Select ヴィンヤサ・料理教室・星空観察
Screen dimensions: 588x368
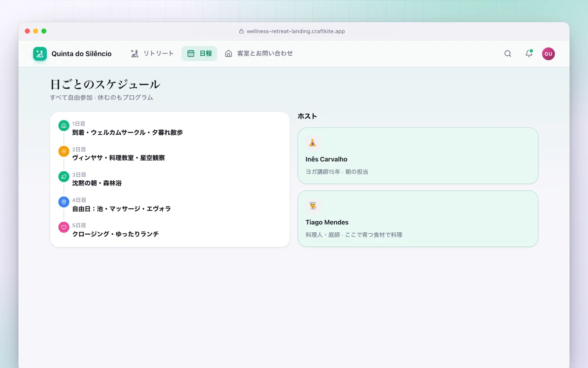click(119, 158)
